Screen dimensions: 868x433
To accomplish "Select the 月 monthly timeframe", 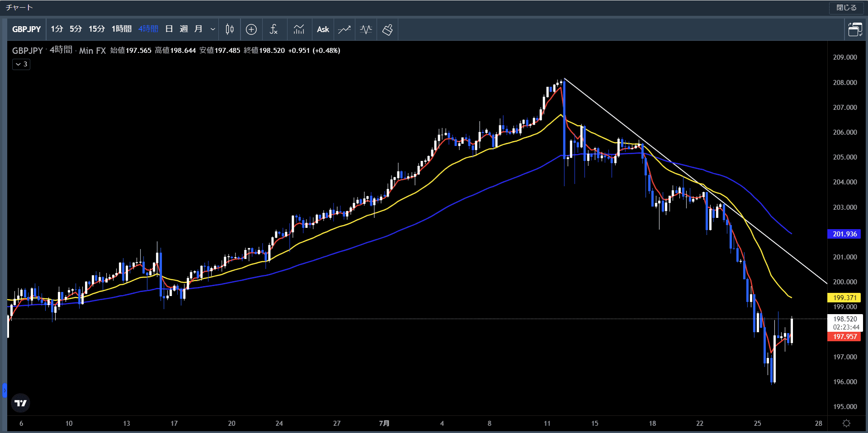I will click(198, 29).
